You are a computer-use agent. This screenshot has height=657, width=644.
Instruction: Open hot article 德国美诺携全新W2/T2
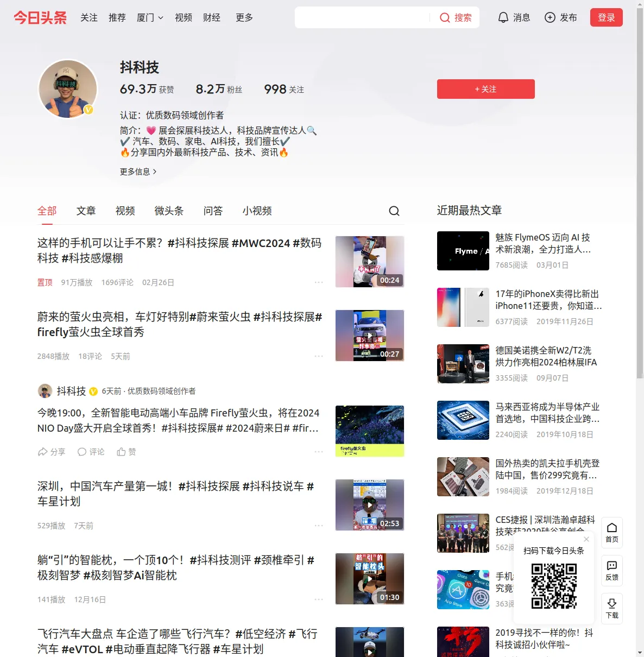click(x=546, y=356)
